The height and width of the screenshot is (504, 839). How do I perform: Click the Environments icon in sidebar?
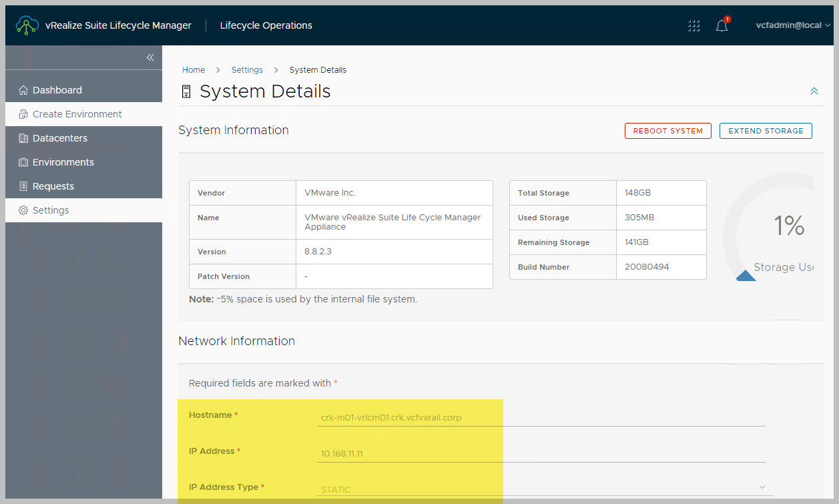23,162
